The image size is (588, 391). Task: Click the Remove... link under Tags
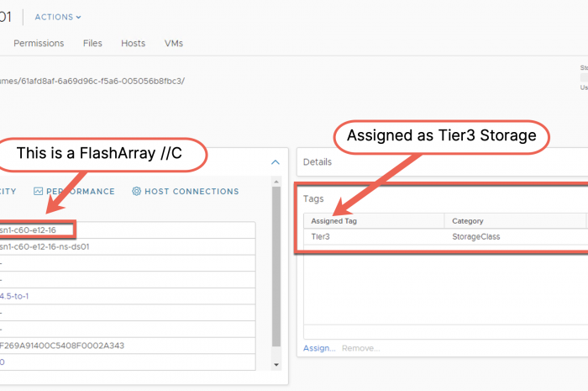coord(360,347)
